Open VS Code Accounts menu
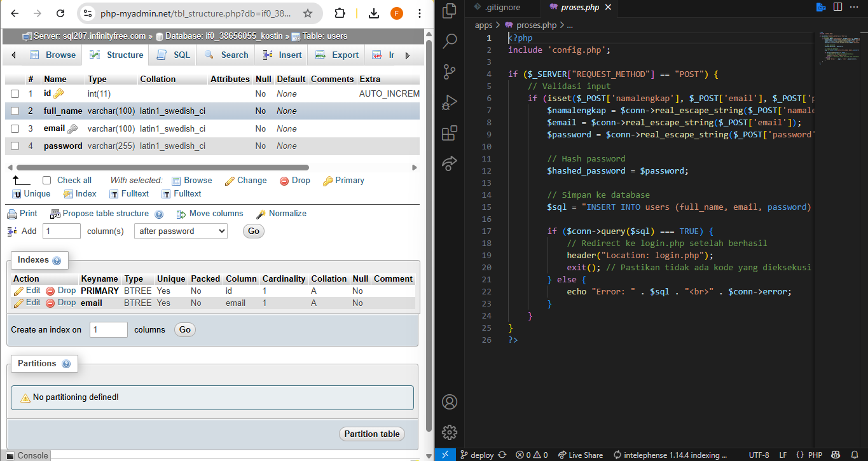 point(450,402)
